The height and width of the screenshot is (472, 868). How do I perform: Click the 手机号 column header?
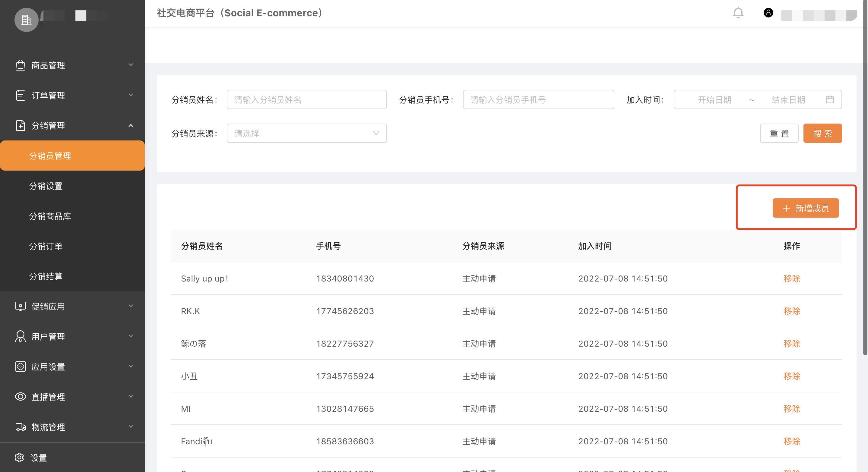(x=328, y=246)
